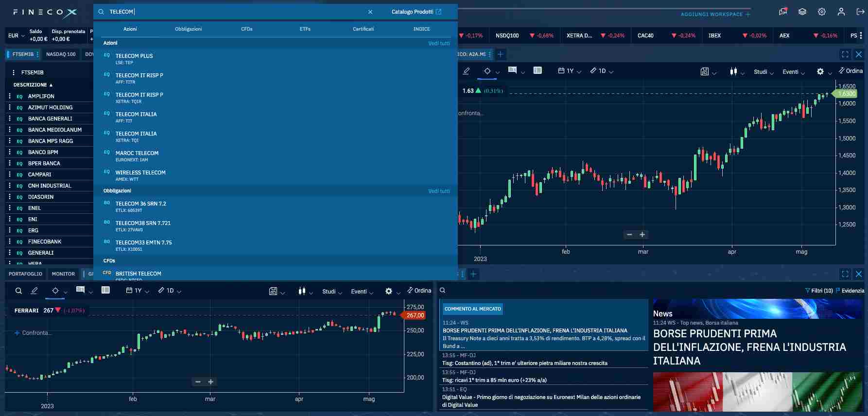Select pencil drawing tool in Ferrari chart
Image resolution: width=868 pixels, height=416 pixels.
(x=34, y=291)
